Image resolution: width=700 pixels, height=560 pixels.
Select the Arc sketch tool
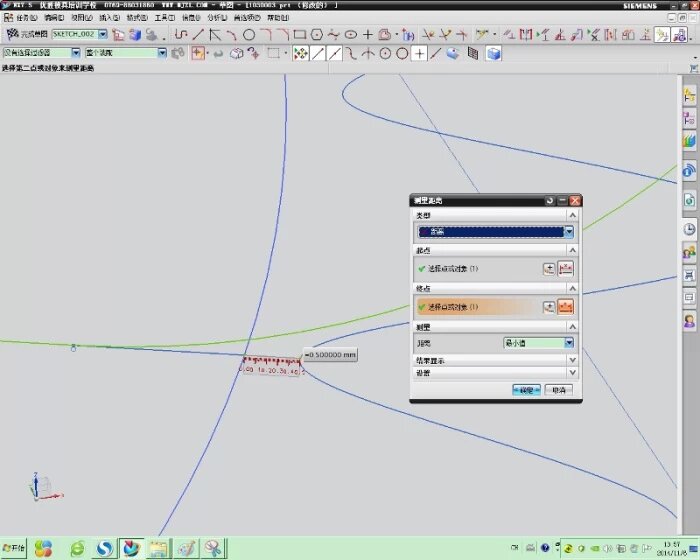pyautogui.click(x=232, y=34)
